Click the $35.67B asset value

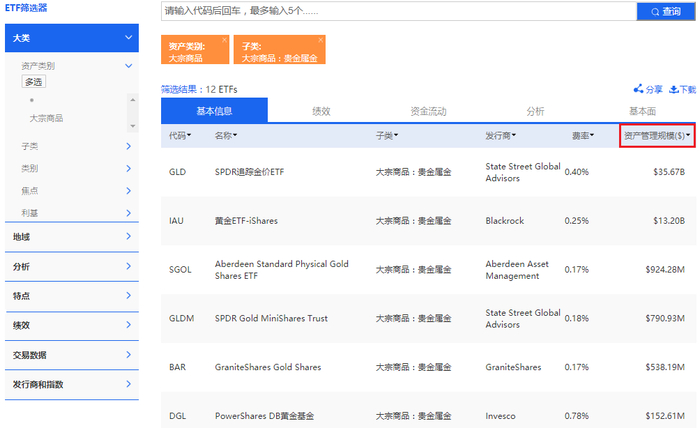coord(669,172)
